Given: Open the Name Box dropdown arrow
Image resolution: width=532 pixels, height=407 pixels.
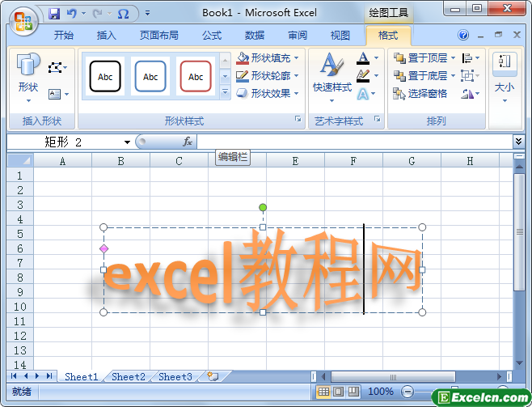Looking at the screenshot, I should pyautogui.click(x=127, y=142).
